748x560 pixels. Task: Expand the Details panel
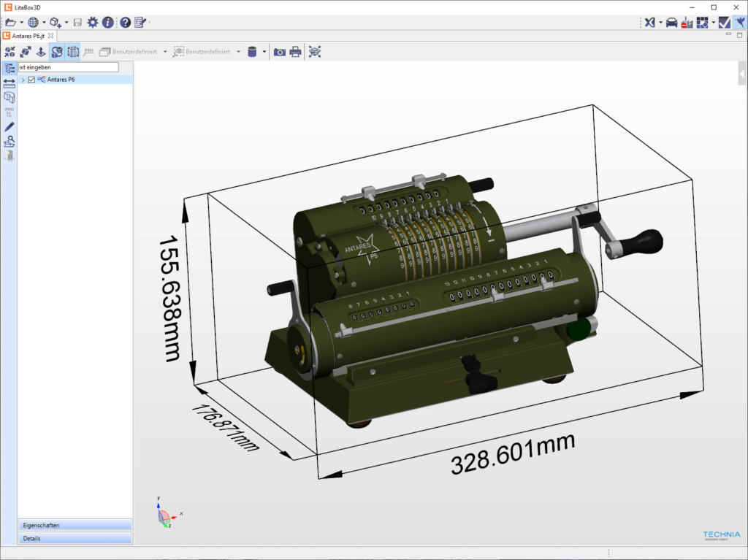75,539
